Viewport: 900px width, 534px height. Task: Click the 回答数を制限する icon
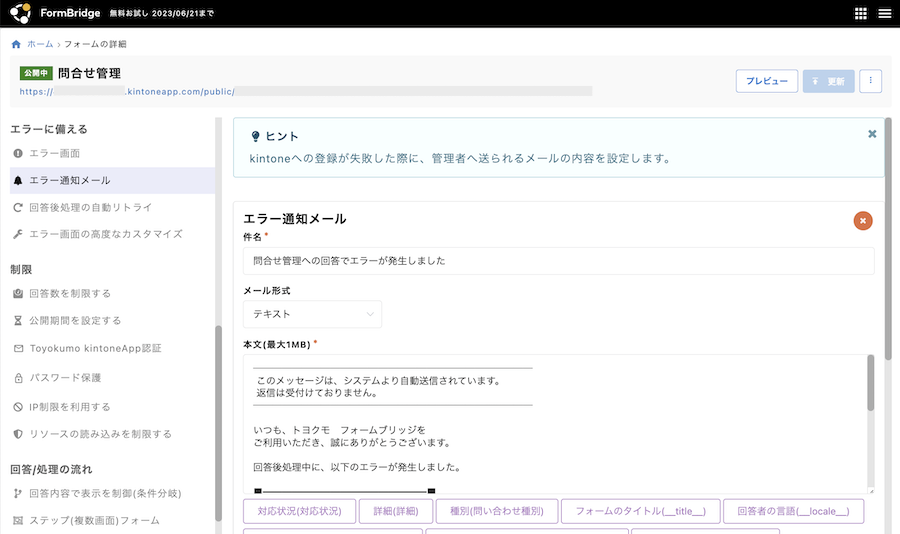click(18, 293)
